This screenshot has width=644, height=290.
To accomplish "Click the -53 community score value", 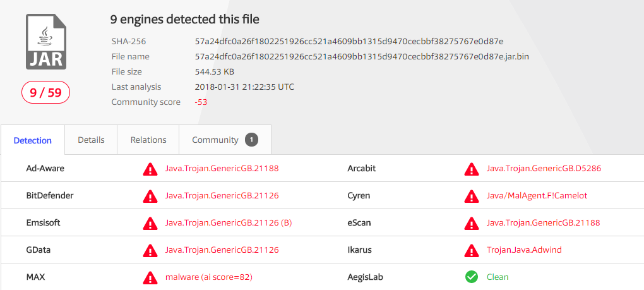I will pyautogui.click(x=201, y=102).
